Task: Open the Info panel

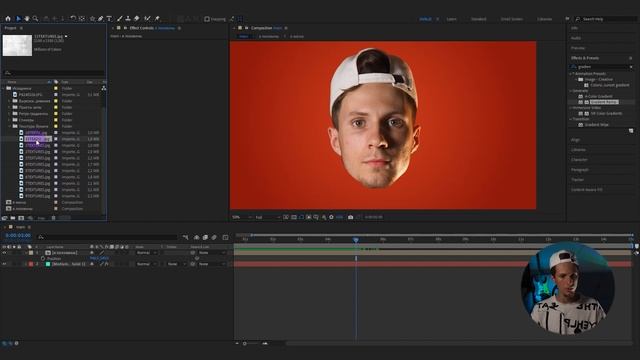Action: coord(574,28)
